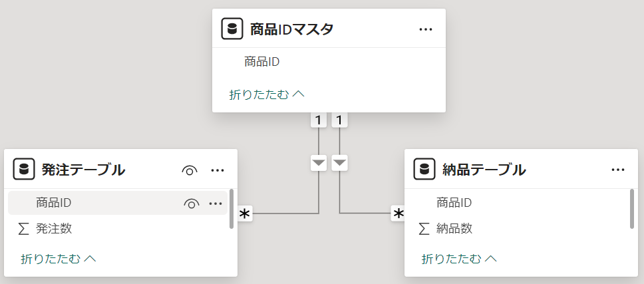Select the 商品ID field in 納品テーブル
This screenshot has height=284, width=644.
pyautogui.click(x=454, y=202)
